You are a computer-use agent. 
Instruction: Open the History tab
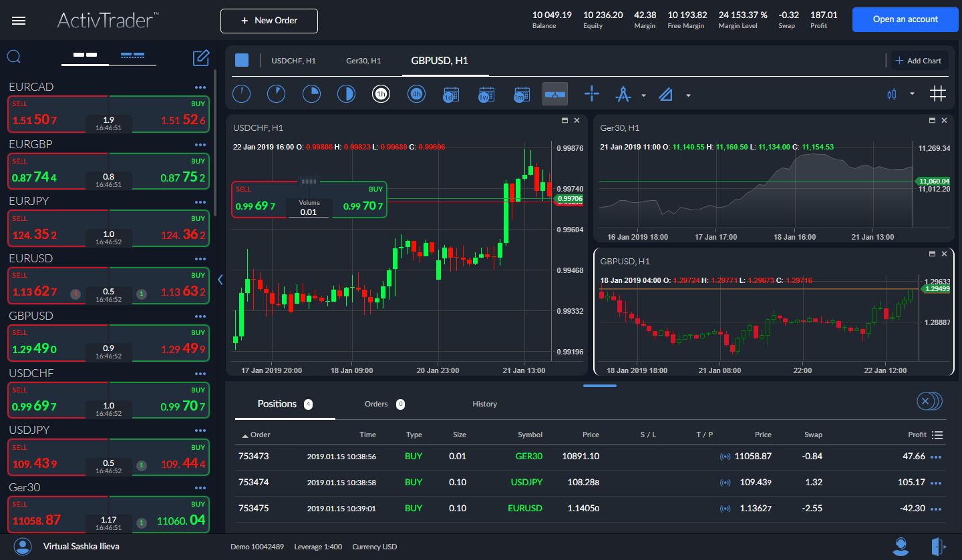click(484, 404)
